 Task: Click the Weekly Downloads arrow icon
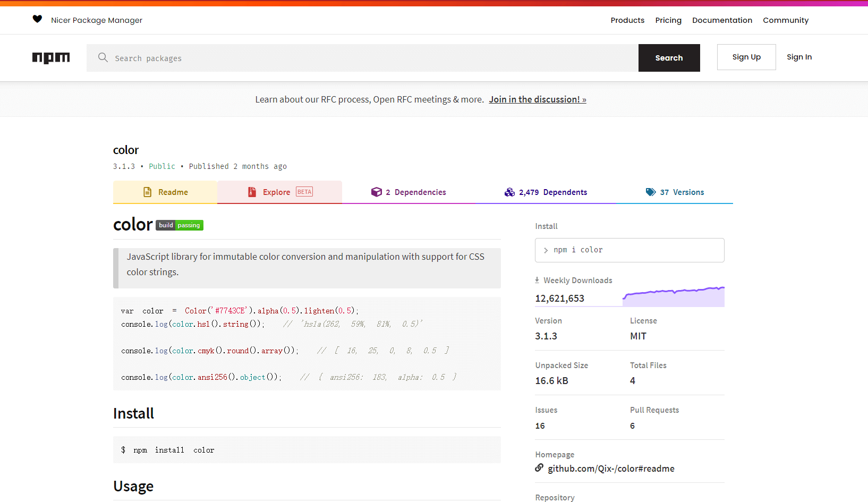pyautogui.click(x=537, y=280)
